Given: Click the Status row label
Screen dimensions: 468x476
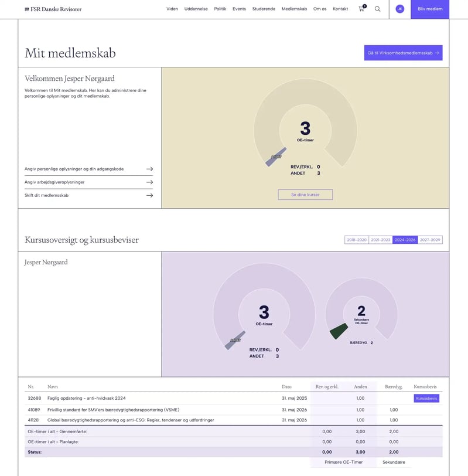Looking at the screenshot, I should pos(35,452).
